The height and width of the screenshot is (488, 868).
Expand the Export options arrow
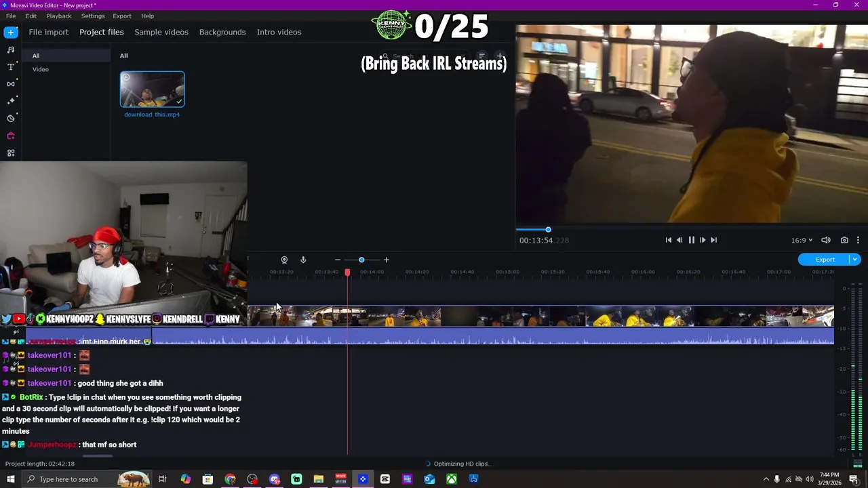point(854,260)
